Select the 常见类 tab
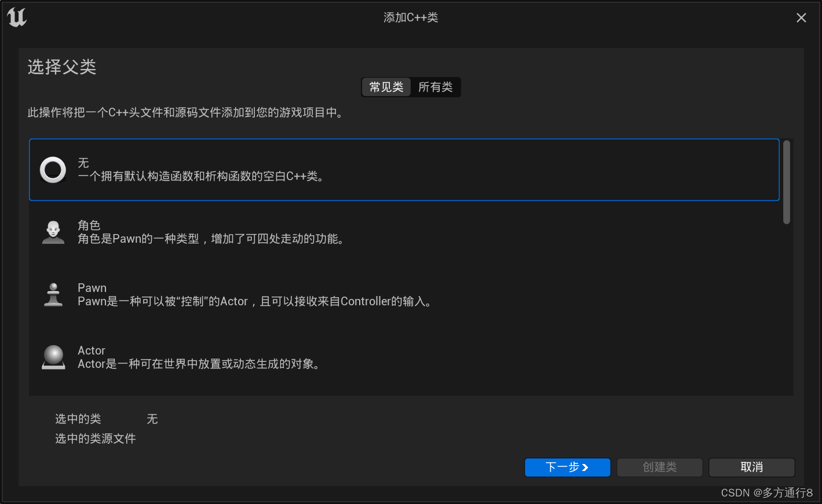The height and width of the screenshot is (504, 822). (386, 87)
